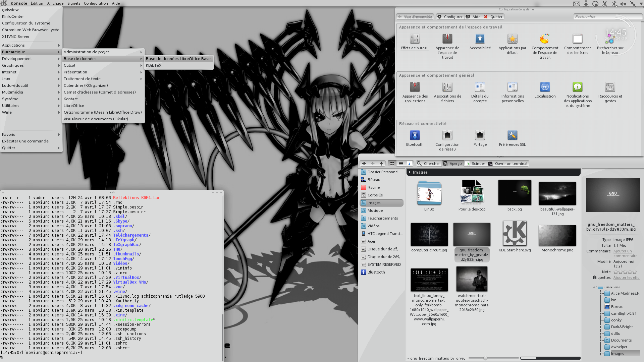The image size is (644, 362).
Task: Expand the camllight-0.81 tree node
Action: [600, 313]
